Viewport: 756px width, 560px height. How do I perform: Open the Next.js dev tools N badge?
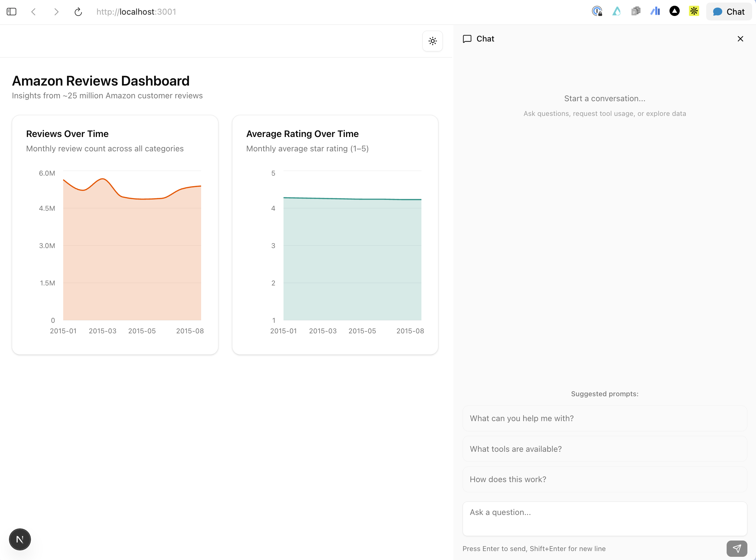[x=20, y=539]
